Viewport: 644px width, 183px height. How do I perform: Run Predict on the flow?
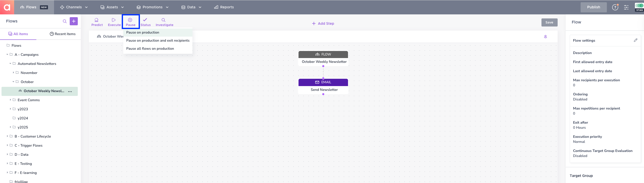[x=97, y=22]
